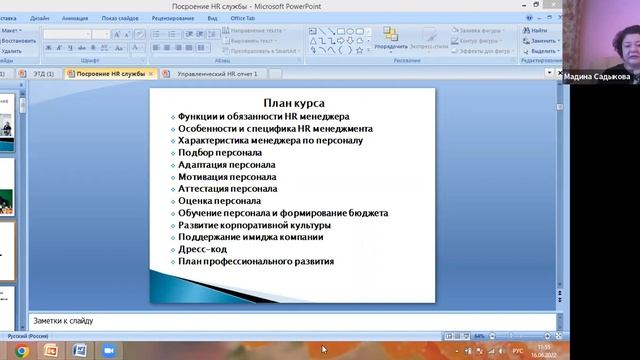Open the Направление текста dropdown
640x360 pixels.
(x=254, y=30)
